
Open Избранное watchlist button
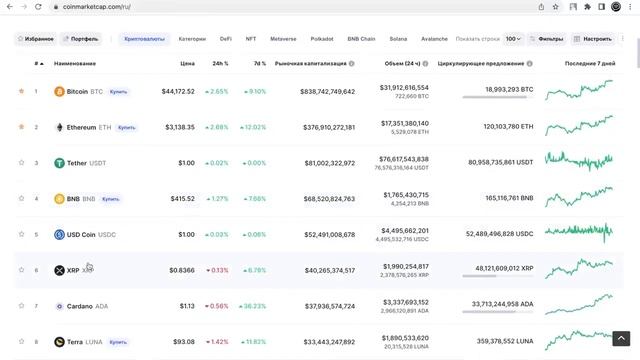tap(36, 39)
